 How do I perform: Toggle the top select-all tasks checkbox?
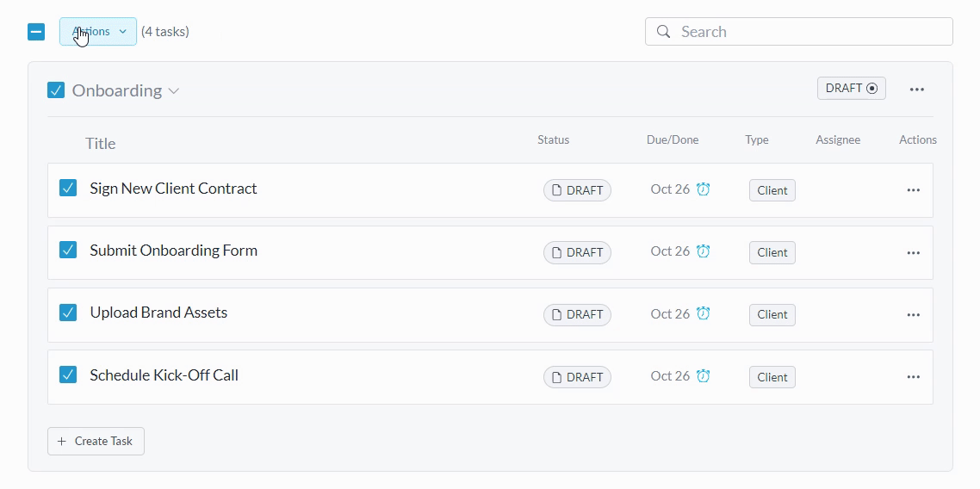(36, 32)
